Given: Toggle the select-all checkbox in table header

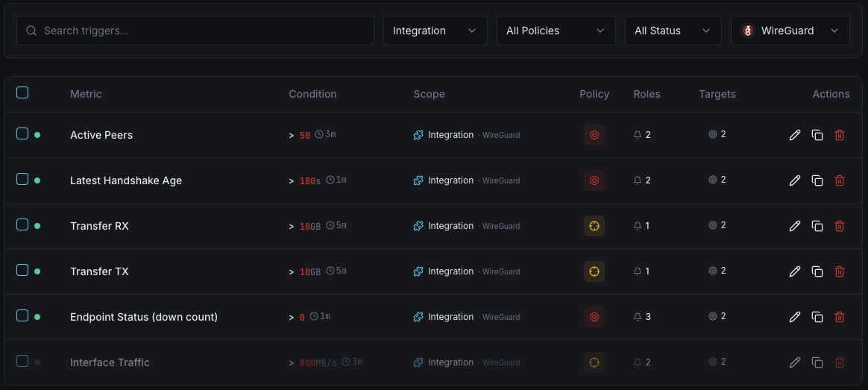Looking at the screenshot, I should [22, 92].
